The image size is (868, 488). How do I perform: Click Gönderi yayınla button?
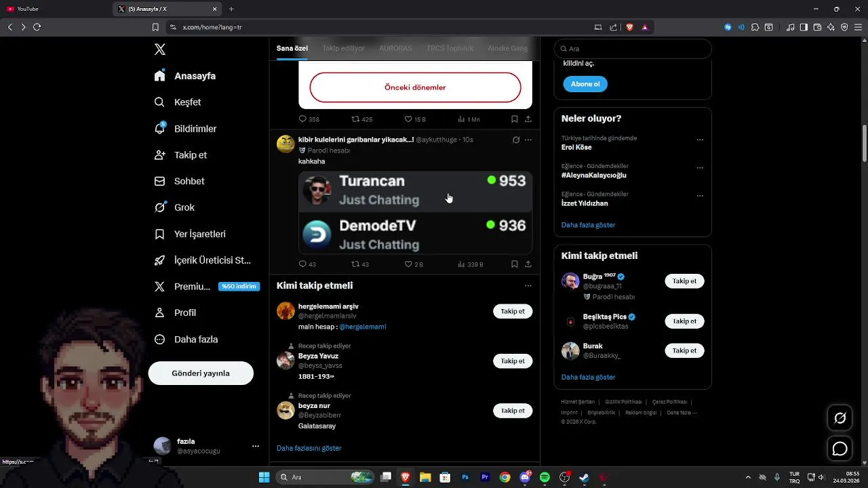(201, 373)
